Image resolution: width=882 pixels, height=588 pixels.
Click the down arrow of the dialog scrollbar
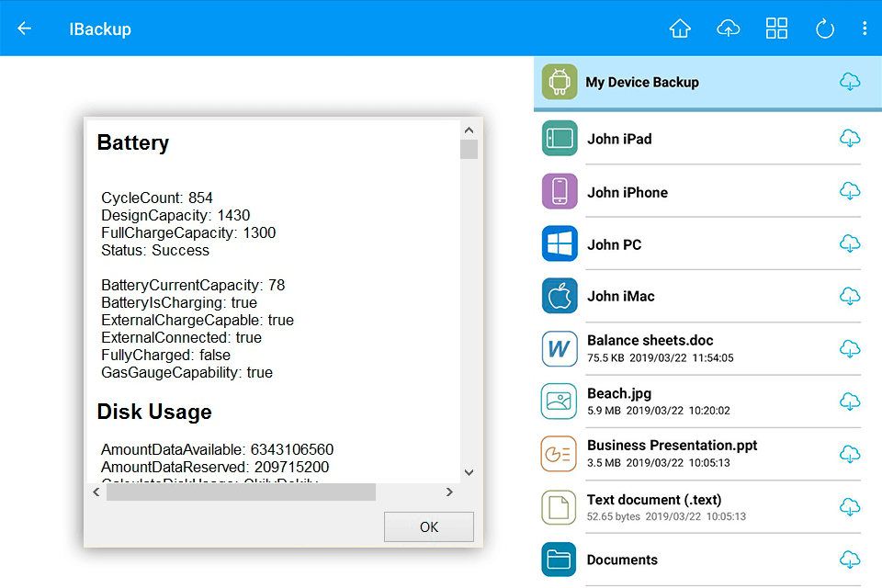pyautogui.click(x=469, y=471)
